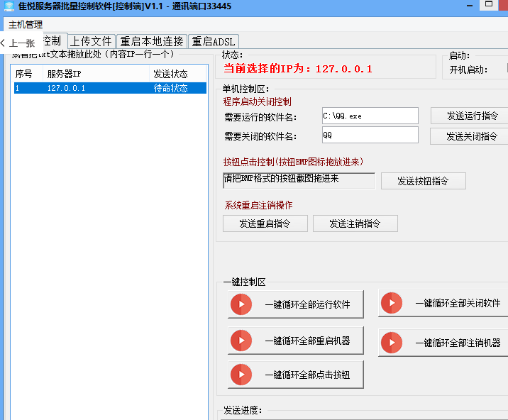Click play icon for 一键循环全部重启机器
The image size is (508, 420).
coord(241,341)
